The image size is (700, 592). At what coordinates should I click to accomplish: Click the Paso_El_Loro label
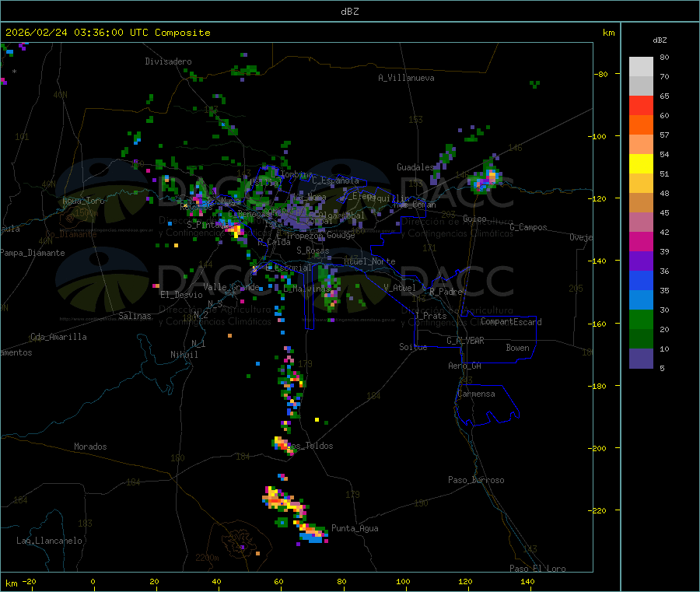pos(537,569)
